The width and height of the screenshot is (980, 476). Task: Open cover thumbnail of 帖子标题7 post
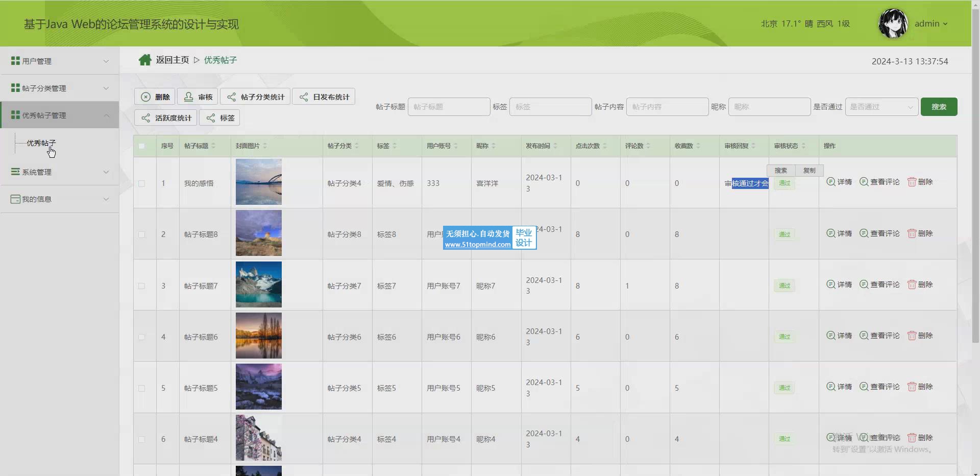point(259,284)
